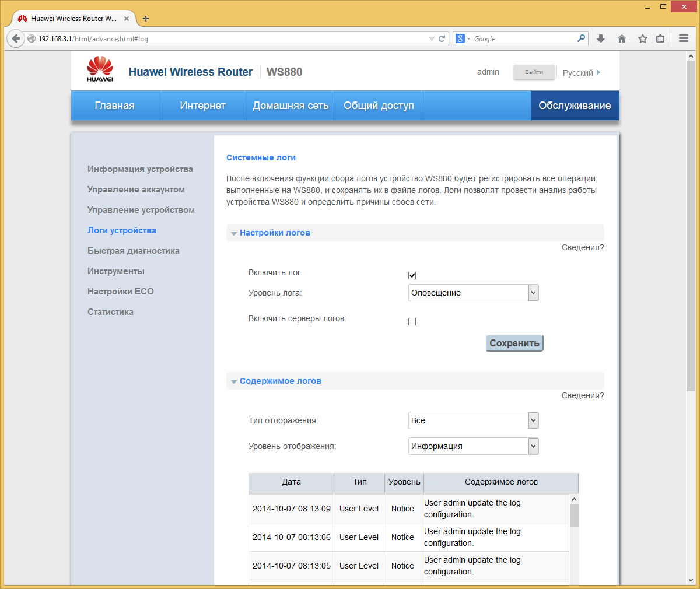This screenshot has height=589, width=700.
Task: Go to Настройки ECO in sidebar
Action: point(121,292)
